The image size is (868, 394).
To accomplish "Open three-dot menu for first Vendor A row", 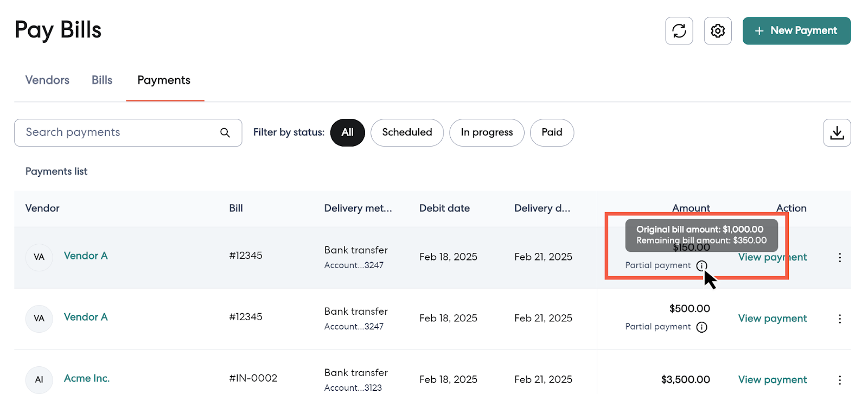I will 839,258.
